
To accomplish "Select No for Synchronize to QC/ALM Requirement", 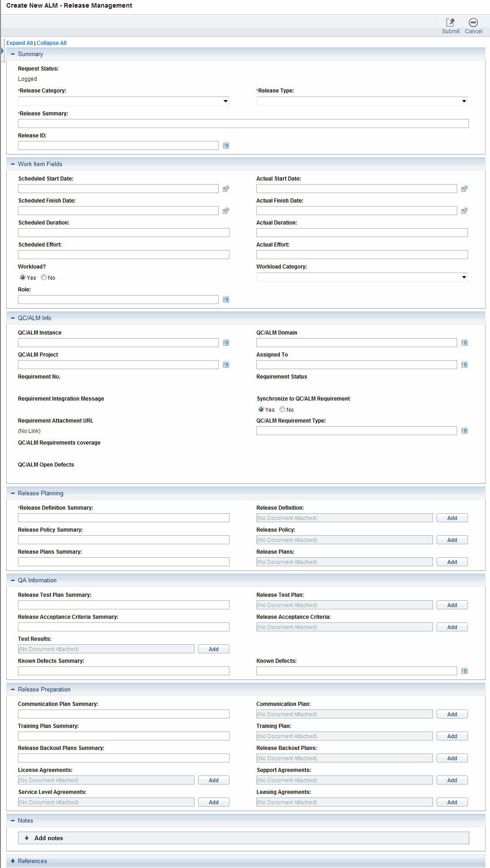I will (x=283, y=410).
